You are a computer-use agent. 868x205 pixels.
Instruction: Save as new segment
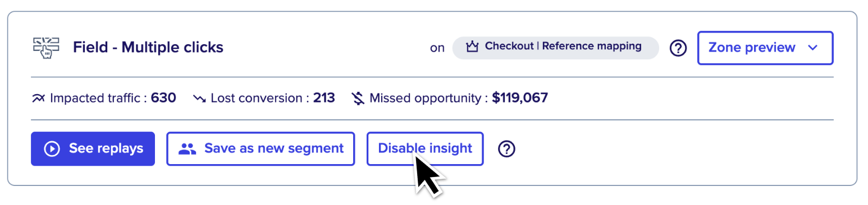[261, 148]
